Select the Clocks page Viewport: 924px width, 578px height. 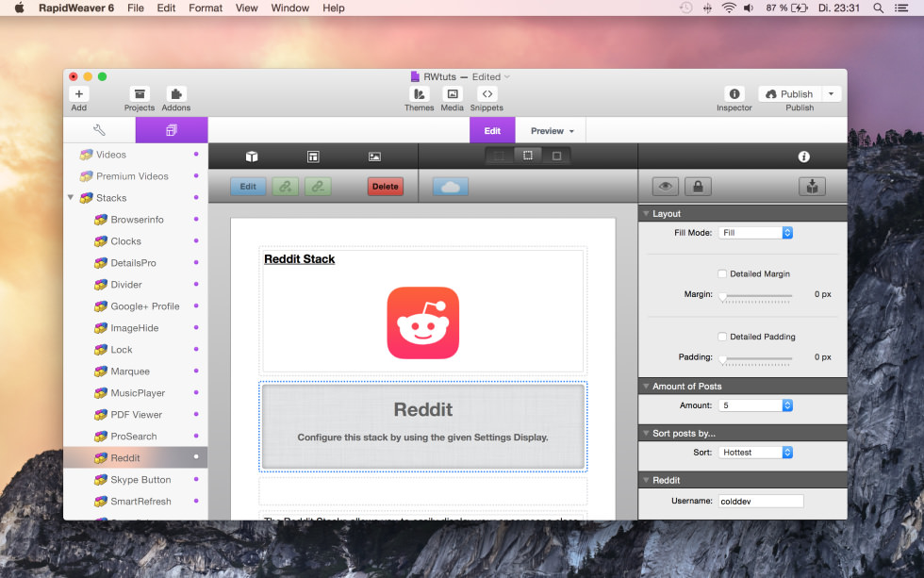(x=136, y=241)
